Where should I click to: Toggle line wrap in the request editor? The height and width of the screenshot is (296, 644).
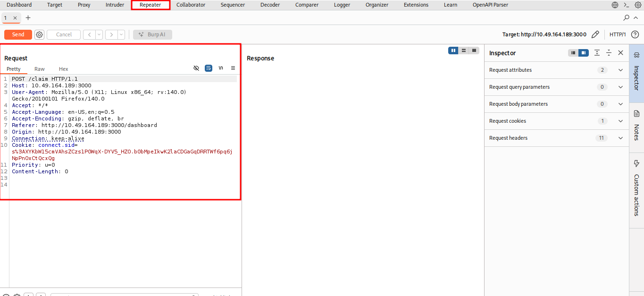tap(209, 68)
